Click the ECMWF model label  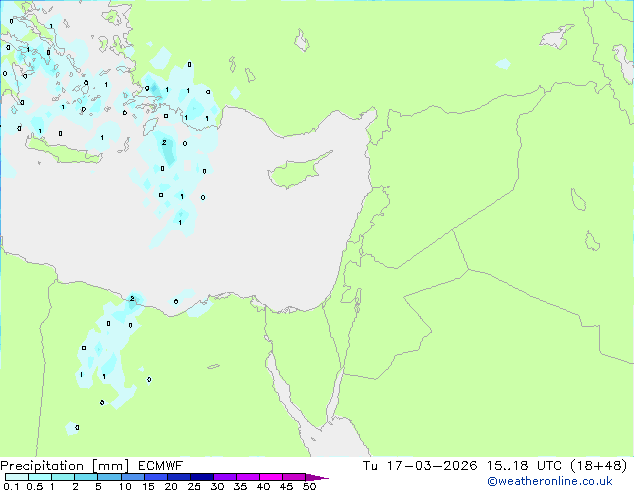pyautogui.click(x=161, y=466)
